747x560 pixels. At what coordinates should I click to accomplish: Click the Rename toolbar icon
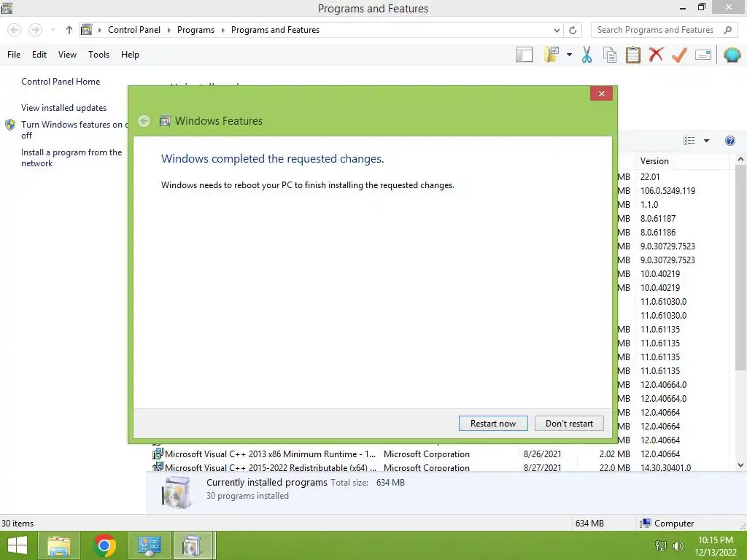pyautogui.click(x=703, y=55)
